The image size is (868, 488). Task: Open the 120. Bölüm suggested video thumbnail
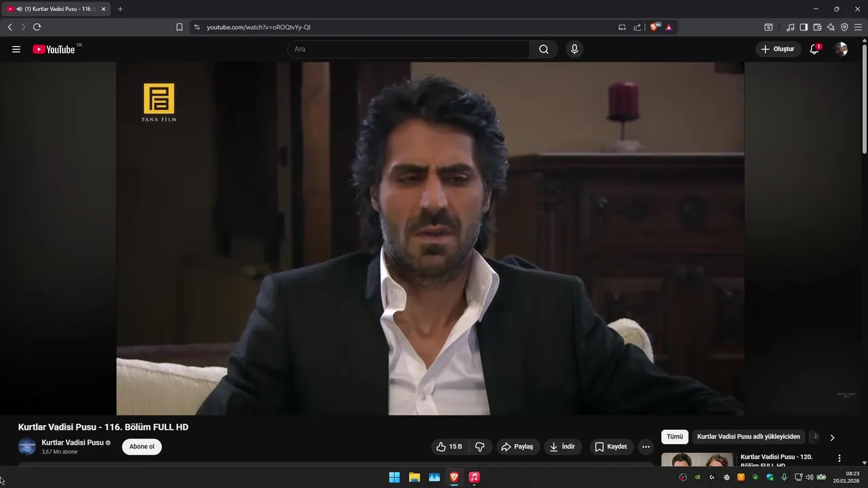697,460
